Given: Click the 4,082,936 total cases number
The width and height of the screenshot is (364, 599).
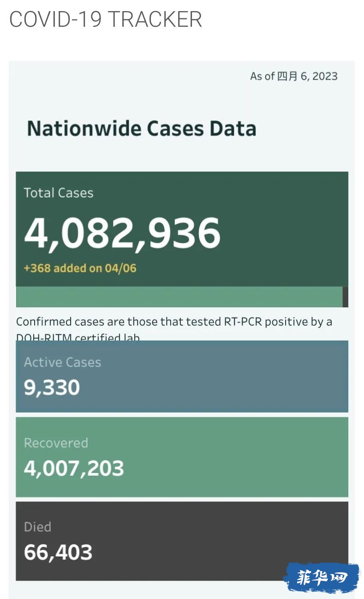Looking at the screenshot, I should click(x=122, y=232).
